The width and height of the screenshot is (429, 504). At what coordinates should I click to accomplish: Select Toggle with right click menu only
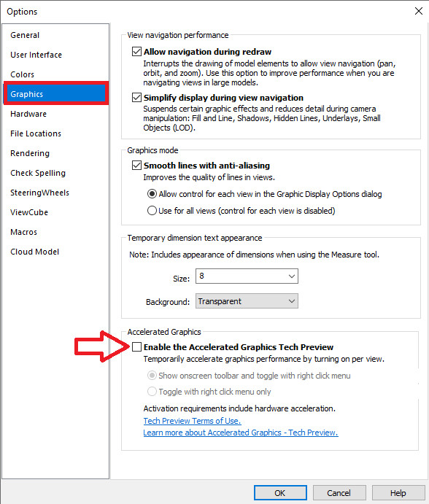(152, 392)
